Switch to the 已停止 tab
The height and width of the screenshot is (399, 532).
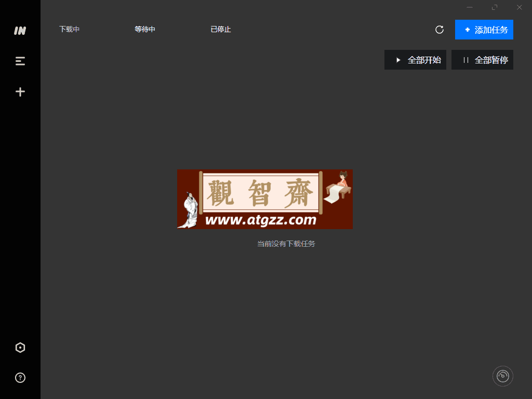tap(220, 29)
